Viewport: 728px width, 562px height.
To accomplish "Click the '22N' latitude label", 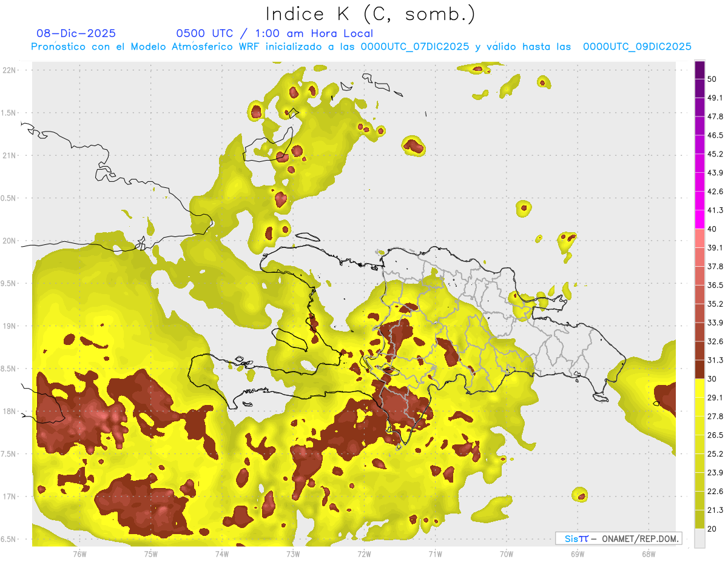I will coord(9,70).
